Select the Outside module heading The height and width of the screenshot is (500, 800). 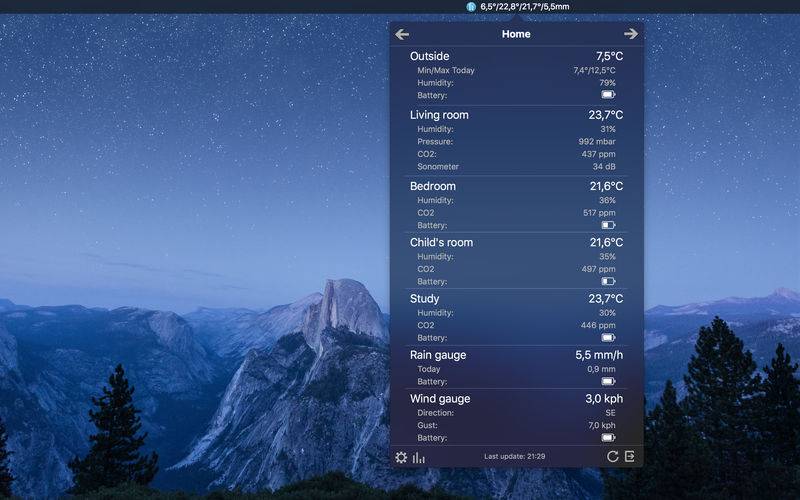(430, 56)
